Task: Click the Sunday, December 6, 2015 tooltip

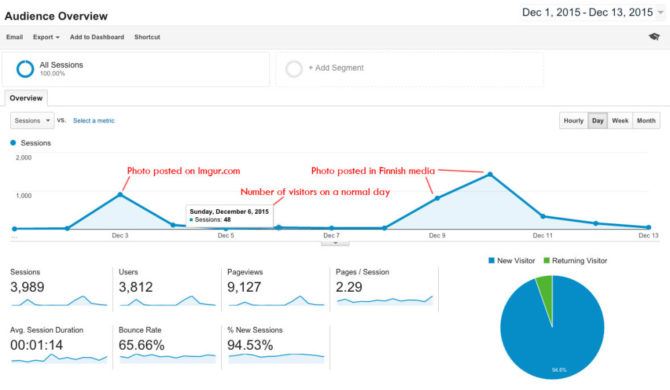Action: click(x=229, y=216)
